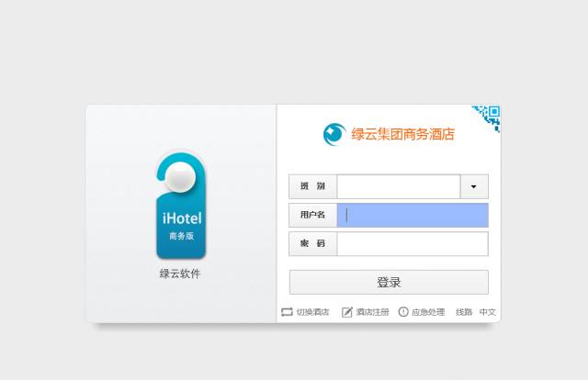Viewport: 588px width, 380px height.
Task: Click the 切换酒店 switch arrows icon
Action: [287, 312]
